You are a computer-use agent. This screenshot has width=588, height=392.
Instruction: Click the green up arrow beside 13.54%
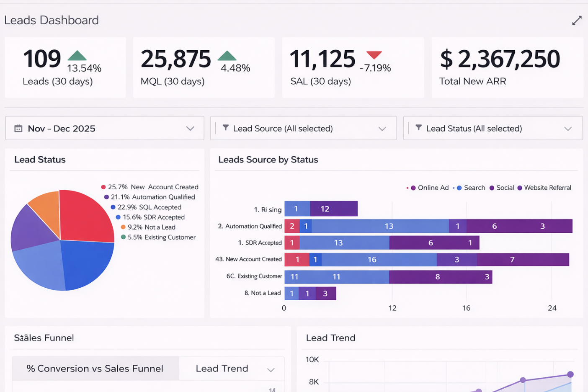(77, 55)
